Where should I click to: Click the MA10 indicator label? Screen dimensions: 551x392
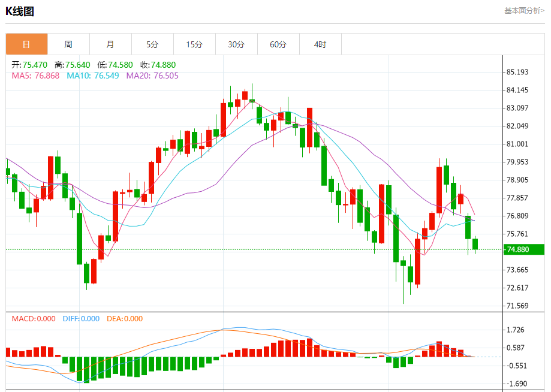pyautogui.click(x=93, y=76)
